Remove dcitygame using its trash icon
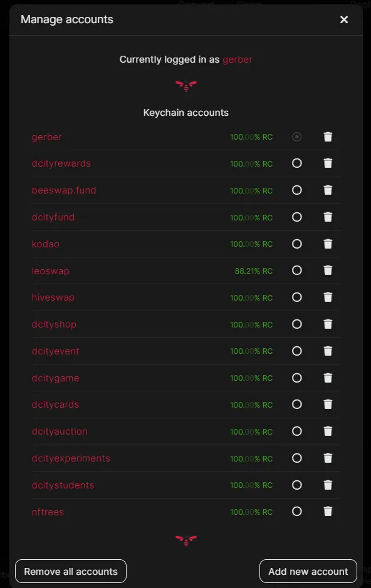This screenshot has height=588, width=371. [328, 378]
